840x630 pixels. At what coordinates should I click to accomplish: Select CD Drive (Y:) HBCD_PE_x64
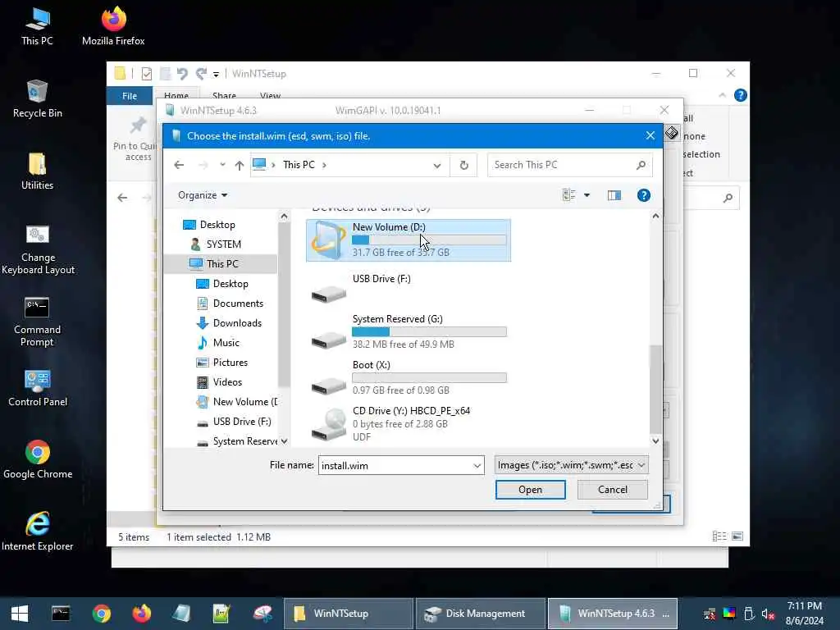(x=409, y=424)
